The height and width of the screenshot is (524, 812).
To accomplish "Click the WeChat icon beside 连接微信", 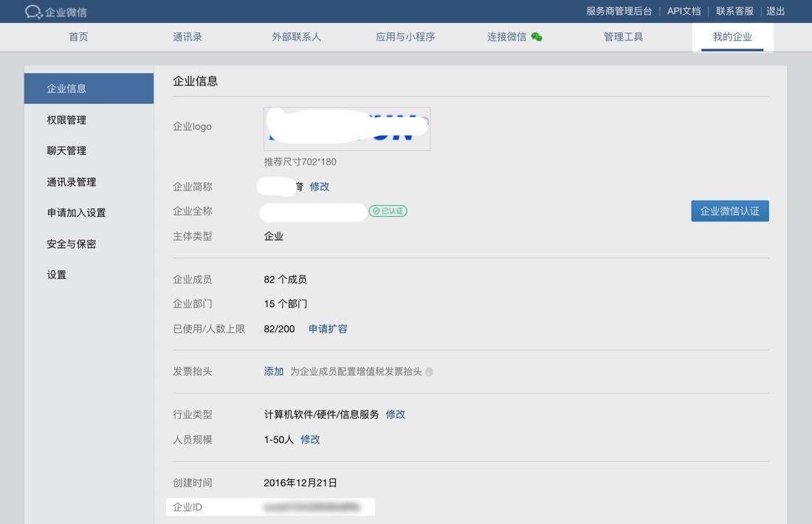I will [537, 37].
